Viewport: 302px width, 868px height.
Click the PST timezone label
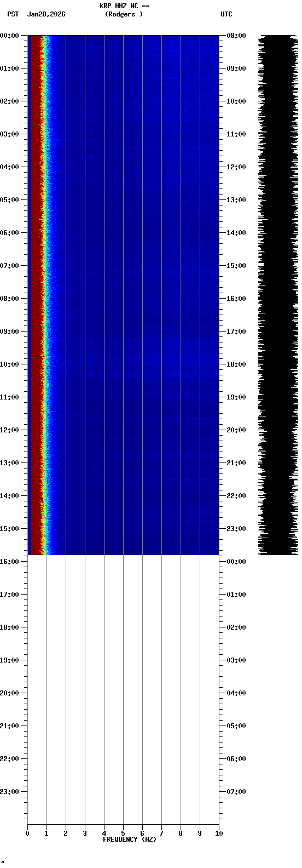13,14
